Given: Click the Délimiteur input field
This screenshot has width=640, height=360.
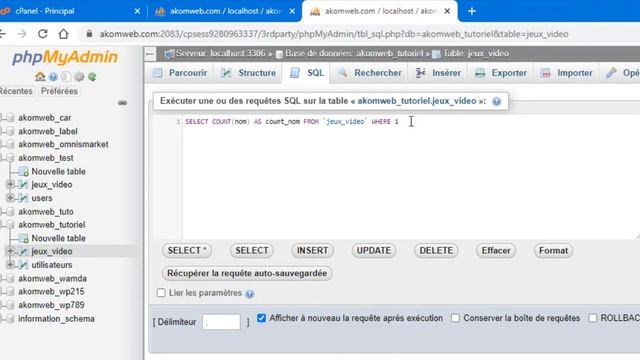Looking at the screenshot, I should (x=221, y=322).
